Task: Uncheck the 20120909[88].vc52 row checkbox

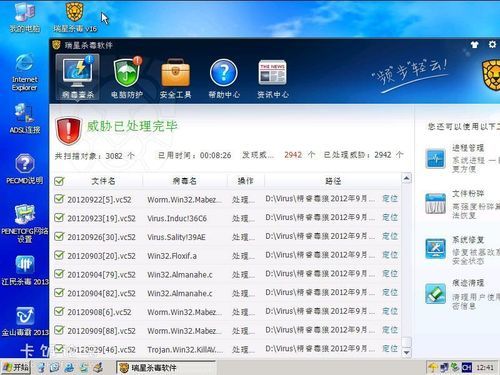Action: pyautogui.click(x=59, y=330)
